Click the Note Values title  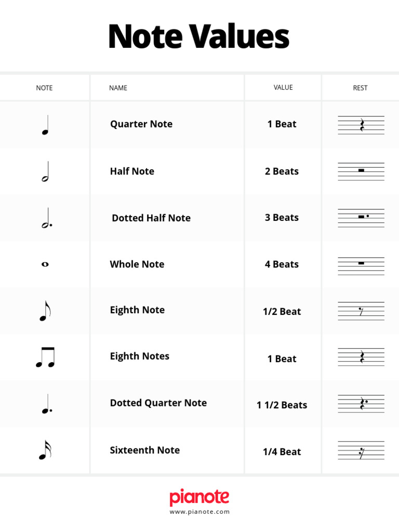198,37
